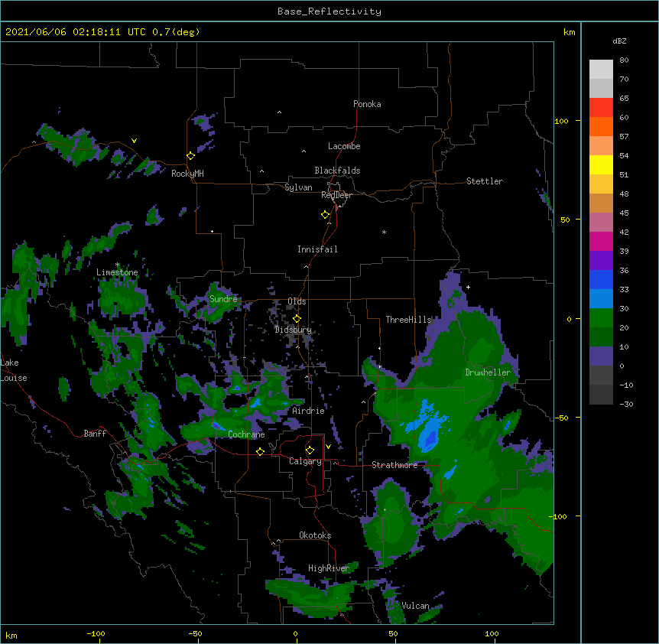Screen dimensions: 659x644
Task: Click the Drumheller label
Action: pyautogui.click(x=488, y=372)
